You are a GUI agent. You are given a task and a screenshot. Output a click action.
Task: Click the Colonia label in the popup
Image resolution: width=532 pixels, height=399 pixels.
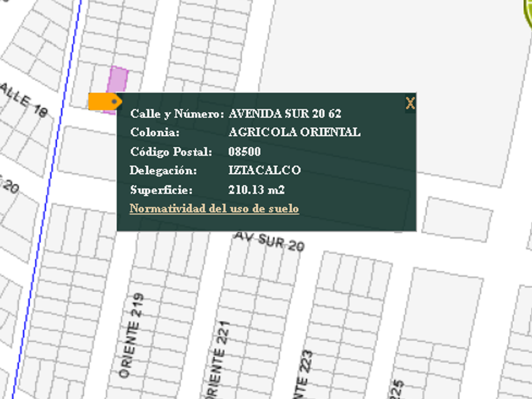(155, 132)
